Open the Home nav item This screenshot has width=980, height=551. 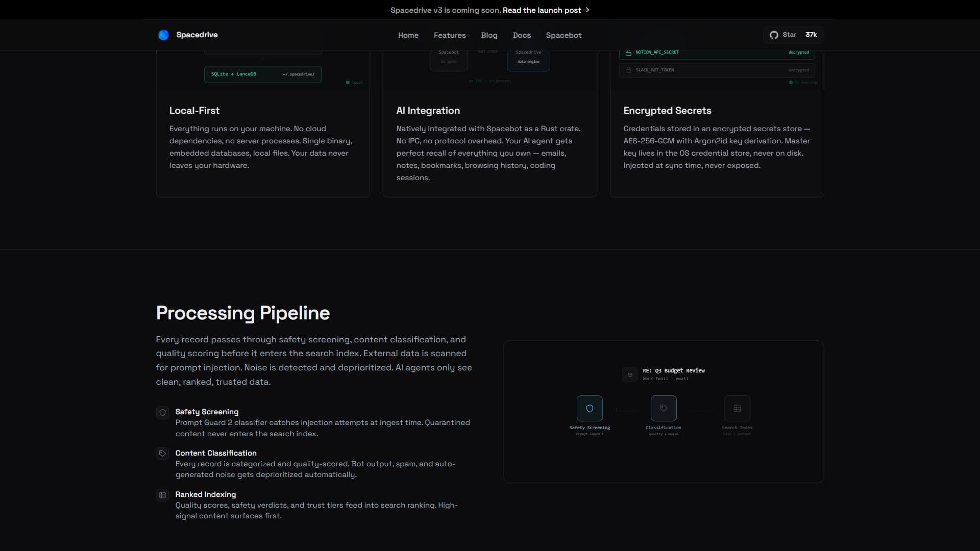coord(408,35)
